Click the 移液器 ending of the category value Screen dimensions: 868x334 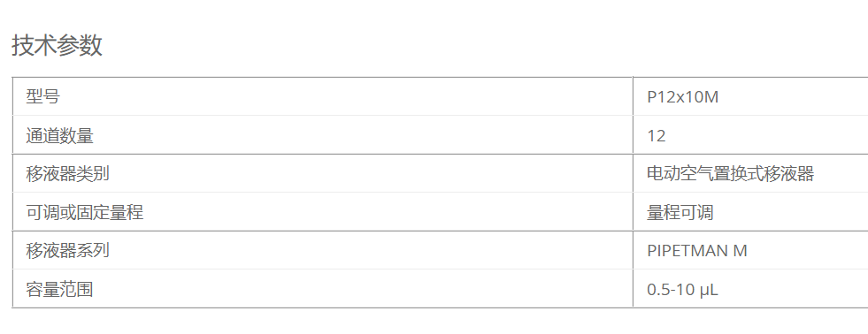[789, 174]
